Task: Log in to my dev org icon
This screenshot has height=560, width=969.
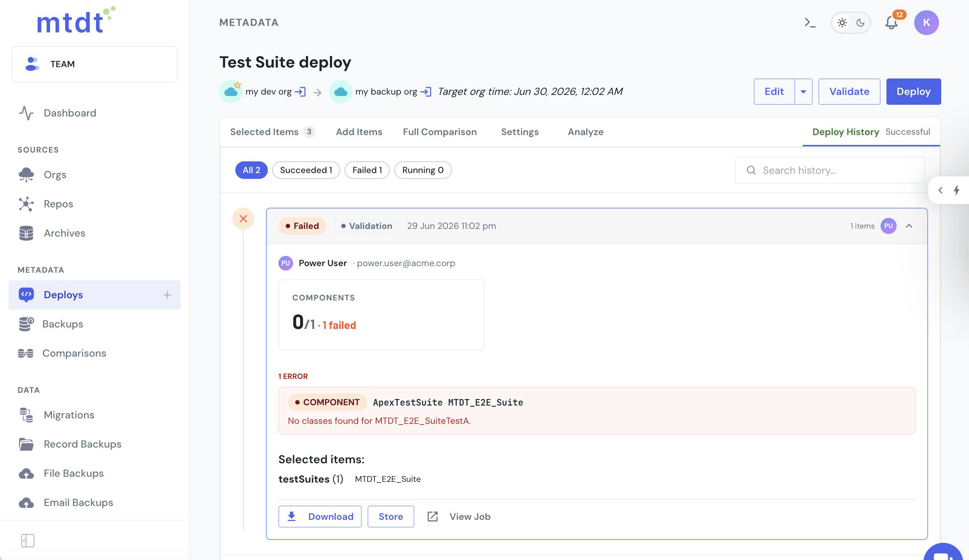Action: (x=300, y=92)
